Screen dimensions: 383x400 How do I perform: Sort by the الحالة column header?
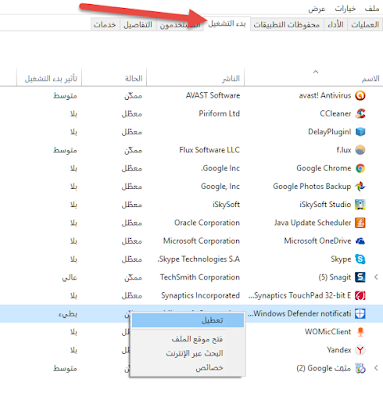pos(133,79)
